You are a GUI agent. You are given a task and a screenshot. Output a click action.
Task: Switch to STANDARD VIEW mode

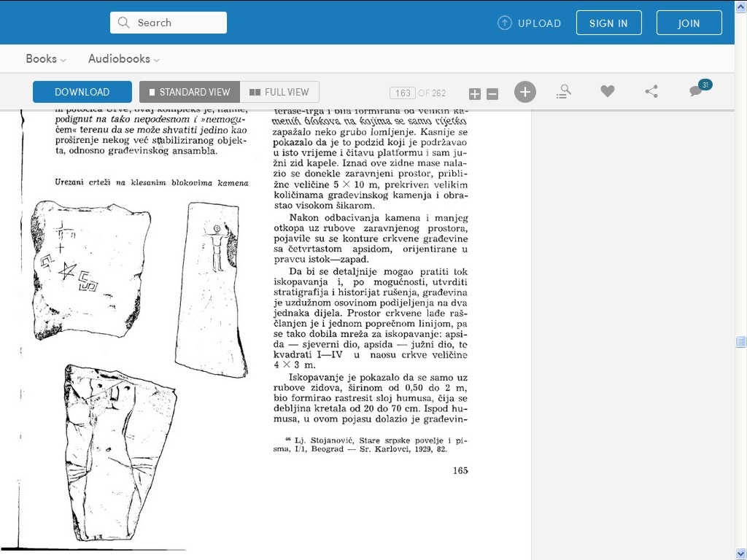(190, 92)
